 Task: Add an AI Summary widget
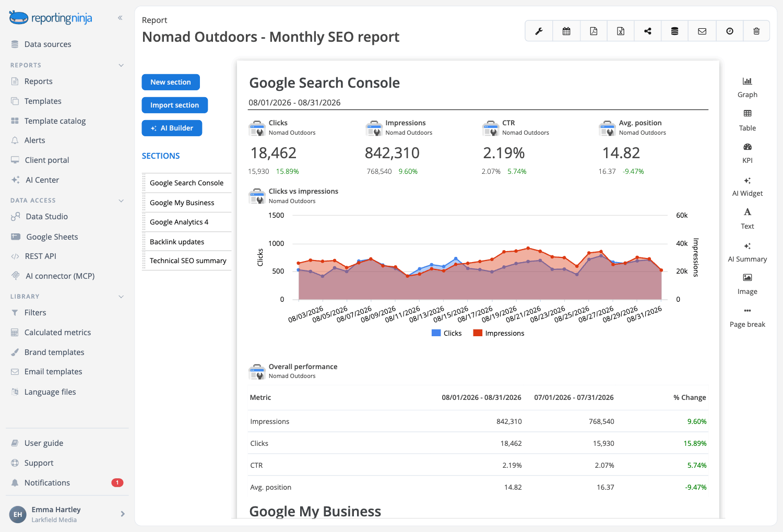748,252
